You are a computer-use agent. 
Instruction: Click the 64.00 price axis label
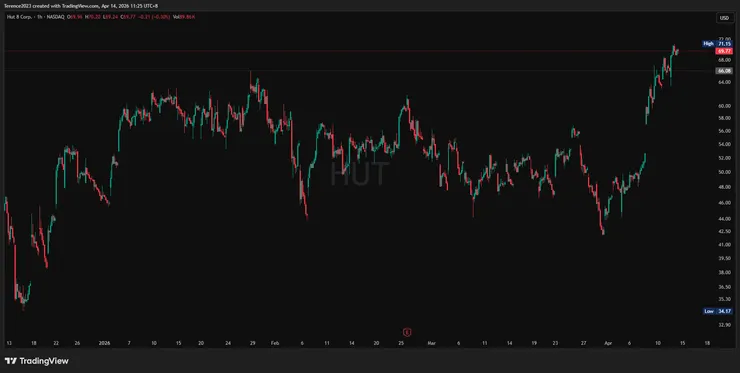(724, 82)
